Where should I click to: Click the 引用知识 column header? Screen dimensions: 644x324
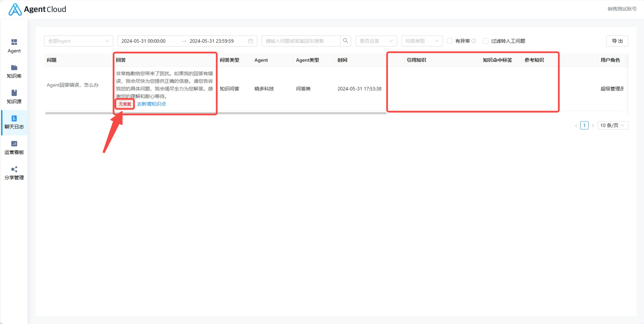click(417, 60)
